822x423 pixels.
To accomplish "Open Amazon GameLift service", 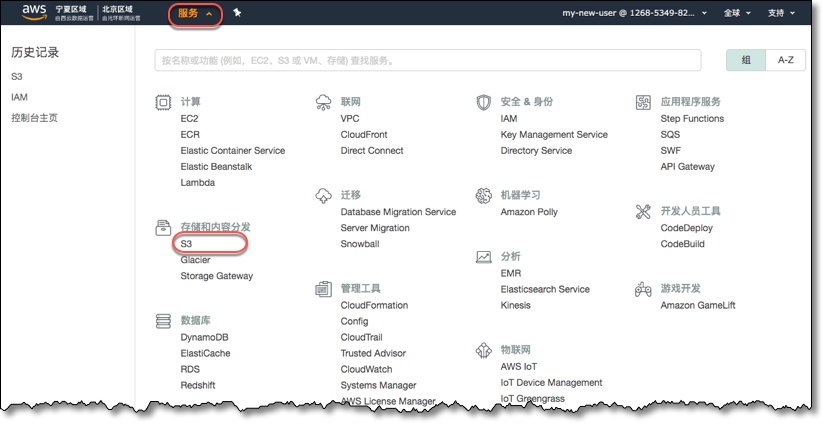I will coord(698,306).
